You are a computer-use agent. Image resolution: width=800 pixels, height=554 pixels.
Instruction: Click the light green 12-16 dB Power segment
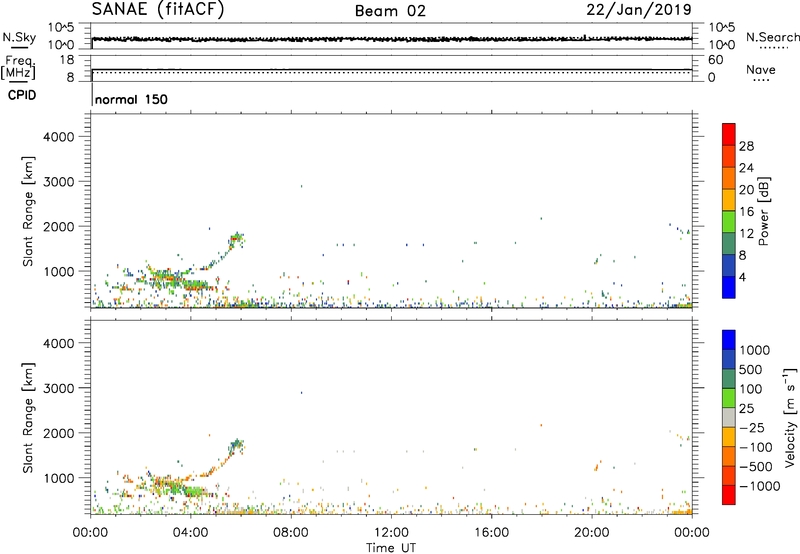coord(729,221)
